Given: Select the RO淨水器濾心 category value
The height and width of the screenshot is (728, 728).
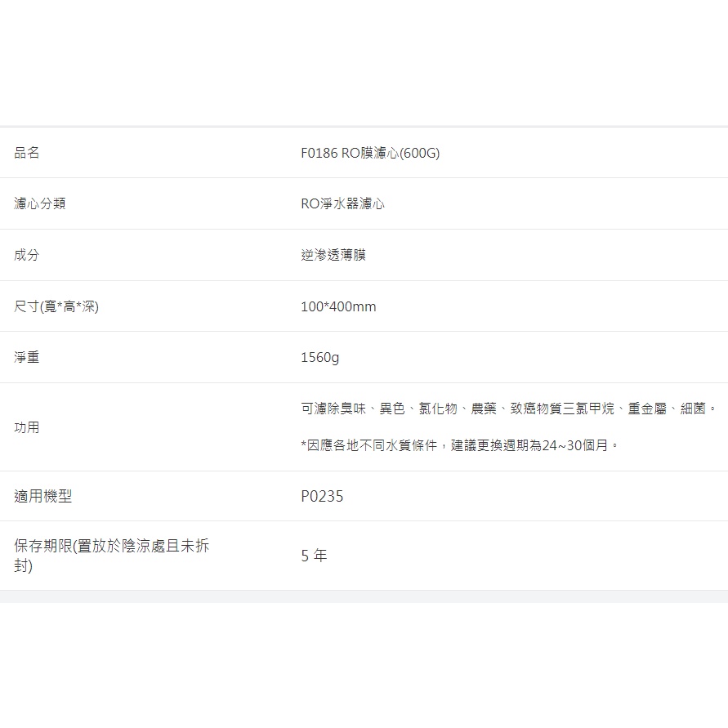Looking at the screenshot, I should point(342,203).
